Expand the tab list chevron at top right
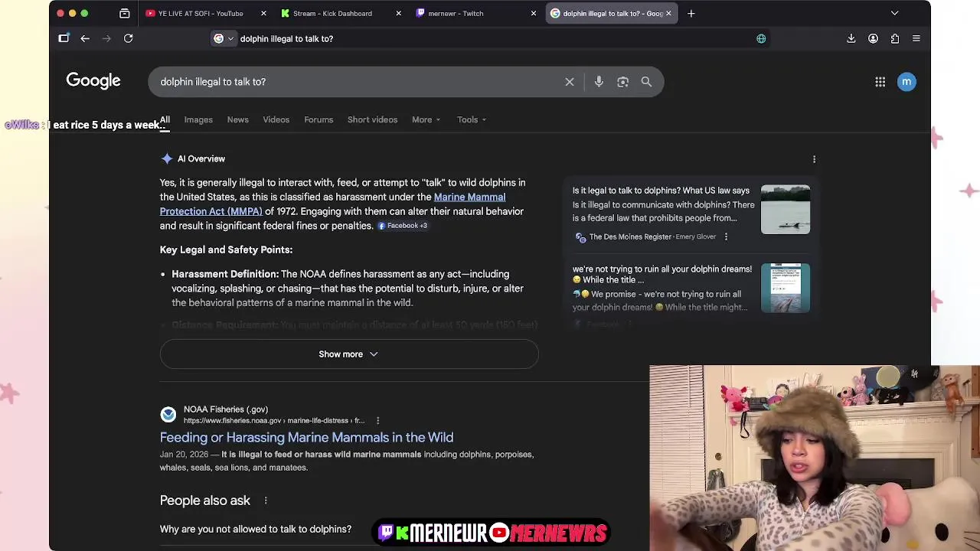This screenshot has height=551, width=980. pos(894,13)
